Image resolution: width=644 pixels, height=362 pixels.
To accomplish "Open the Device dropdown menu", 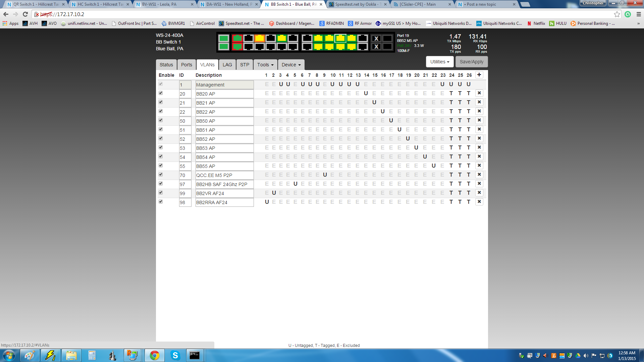I will 290,64.
